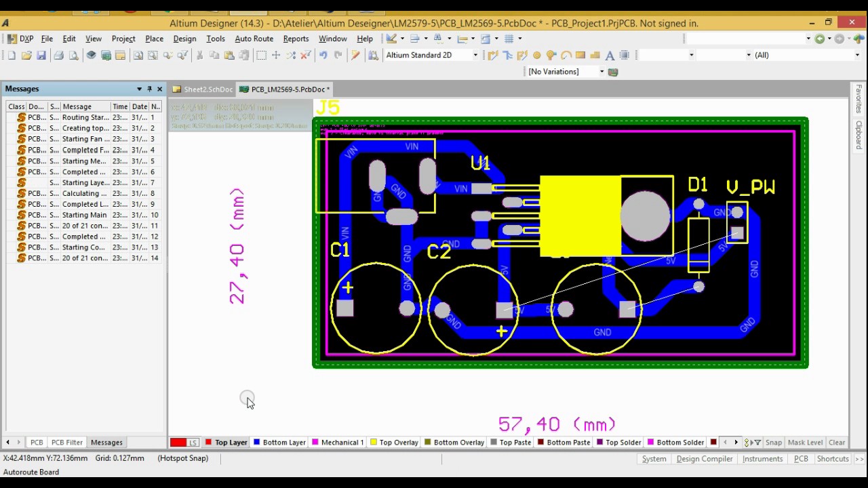Open the Place menu

(154, 39)
